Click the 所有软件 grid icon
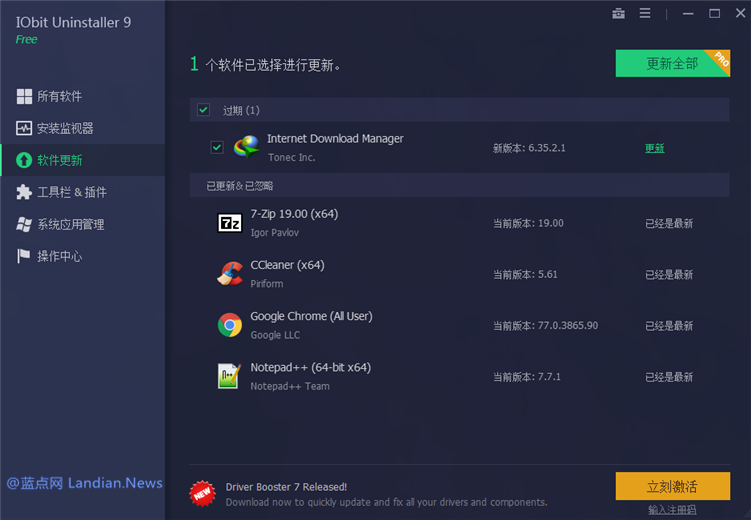 (24, 96)
